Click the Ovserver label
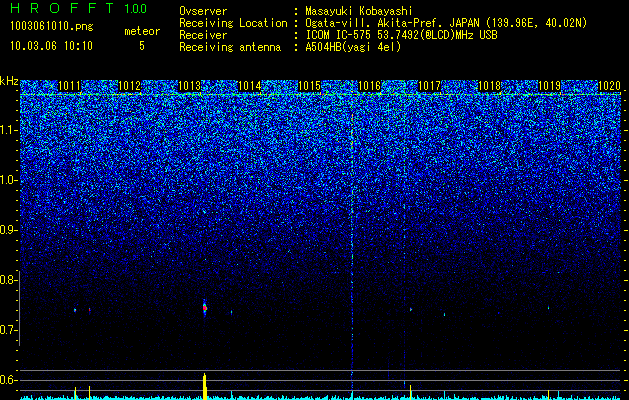This screenshot has height=400, width=629. (x=203, y=11)
